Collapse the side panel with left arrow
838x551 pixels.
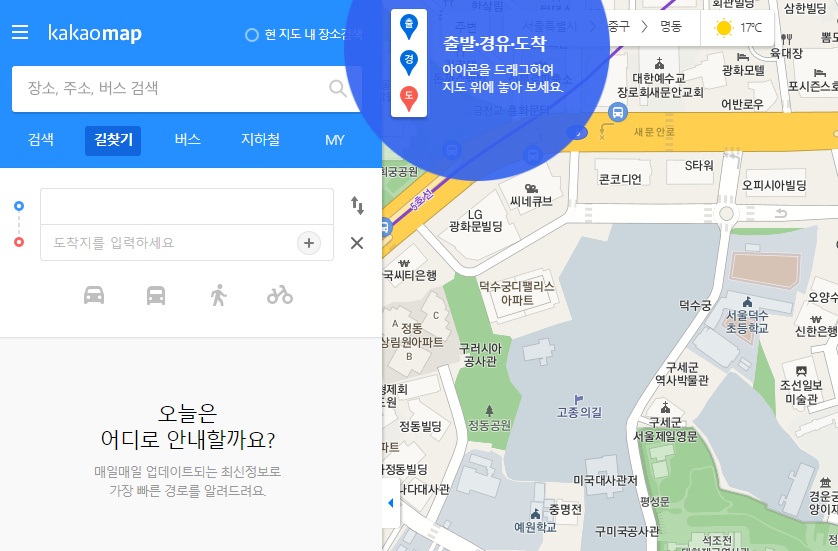(x=391, y=503)
